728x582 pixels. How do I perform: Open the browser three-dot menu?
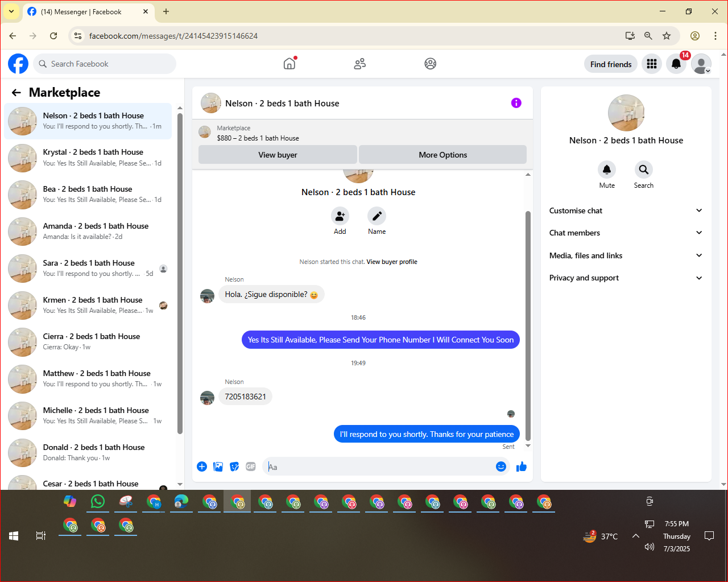point(715,36)
